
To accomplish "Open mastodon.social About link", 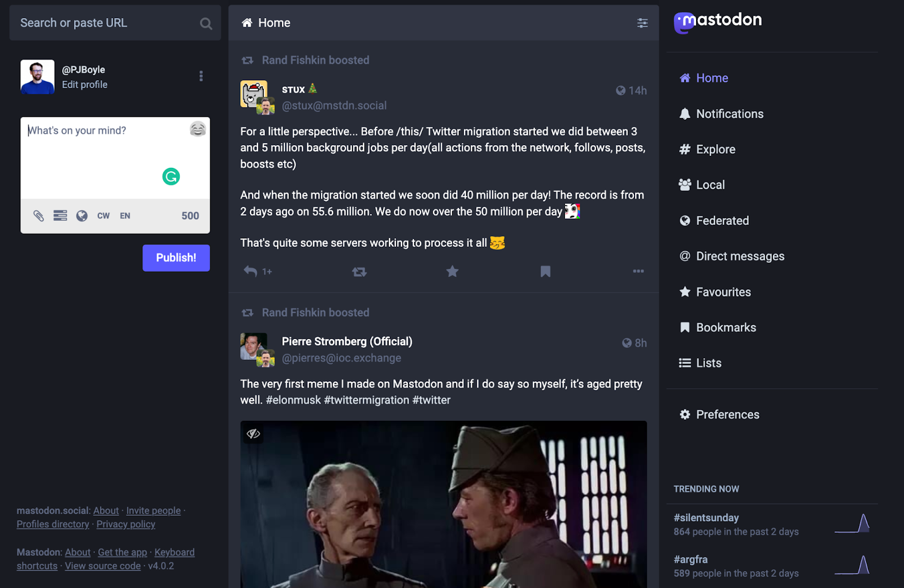I will (106, 511).
